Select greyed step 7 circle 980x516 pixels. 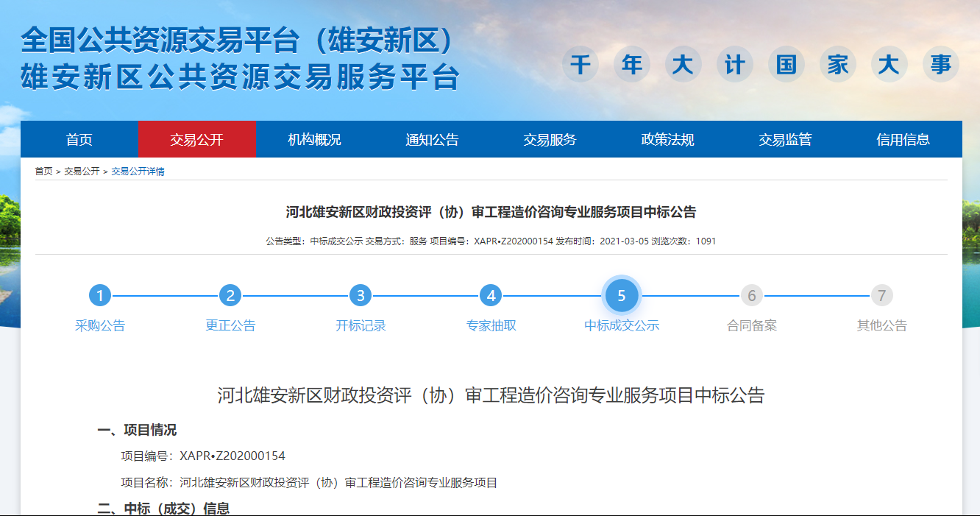click(x=882, y=296)
